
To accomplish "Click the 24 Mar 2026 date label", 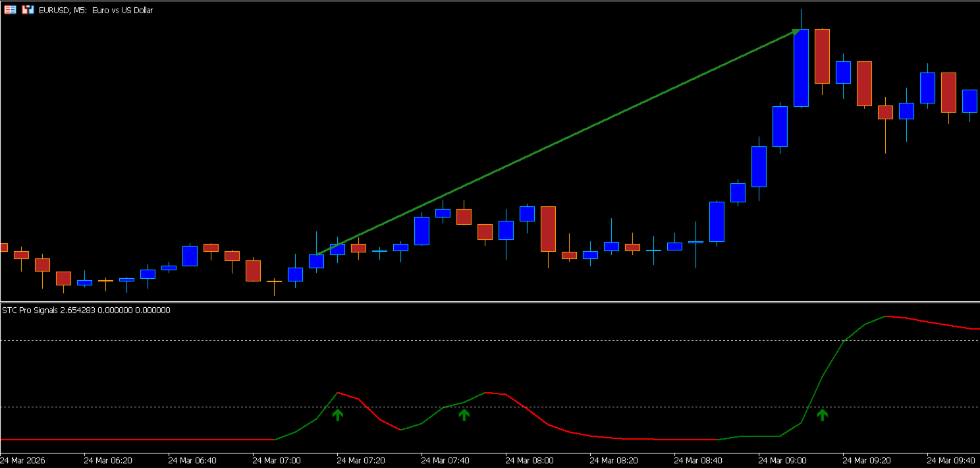I will click(24, 460).
